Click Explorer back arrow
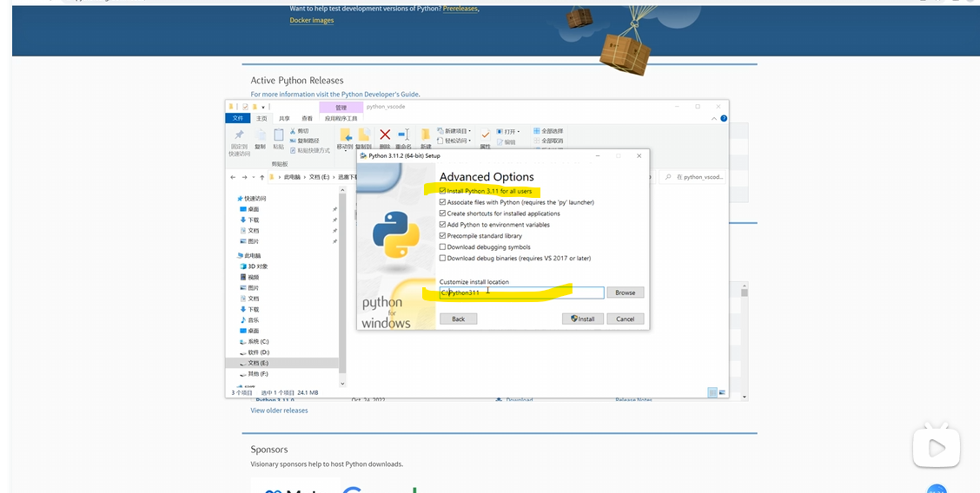Screen dimensions: 980x493 (x=233, y=177)
